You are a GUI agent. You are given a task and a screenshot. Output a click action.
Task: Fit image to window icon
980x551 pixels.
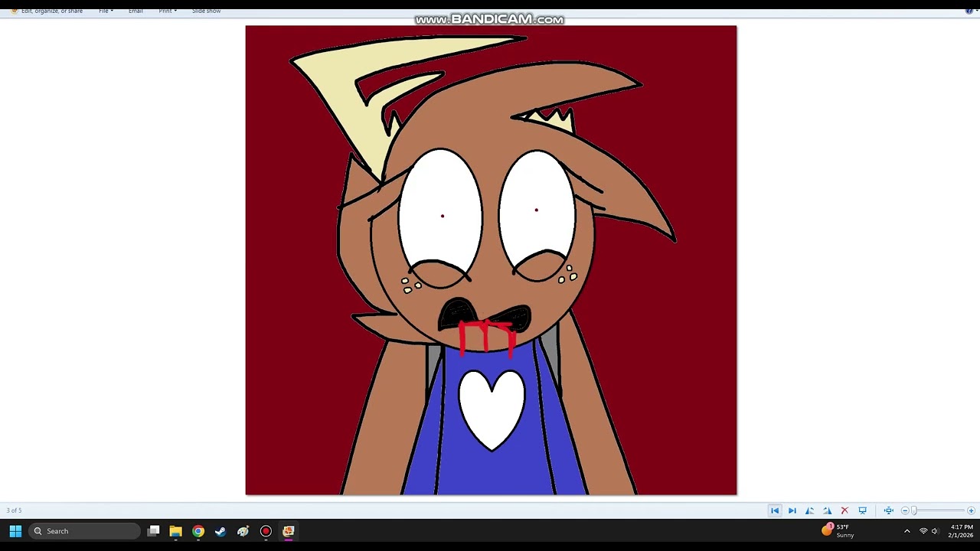coord(888,510)
